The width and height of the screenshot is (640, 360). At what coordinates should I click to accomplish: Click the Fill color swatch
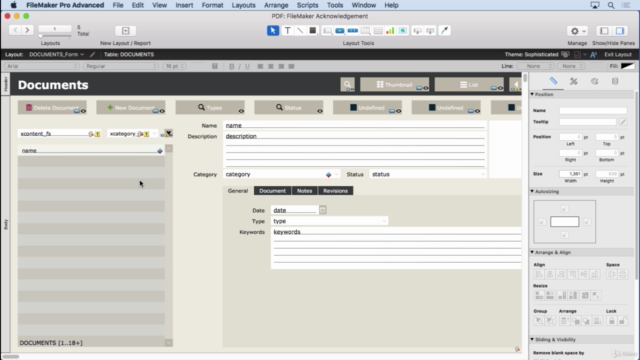627,66
